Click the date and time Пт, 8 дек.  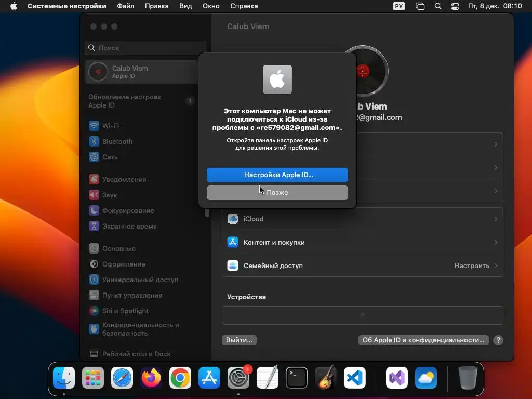click(495, 6)
